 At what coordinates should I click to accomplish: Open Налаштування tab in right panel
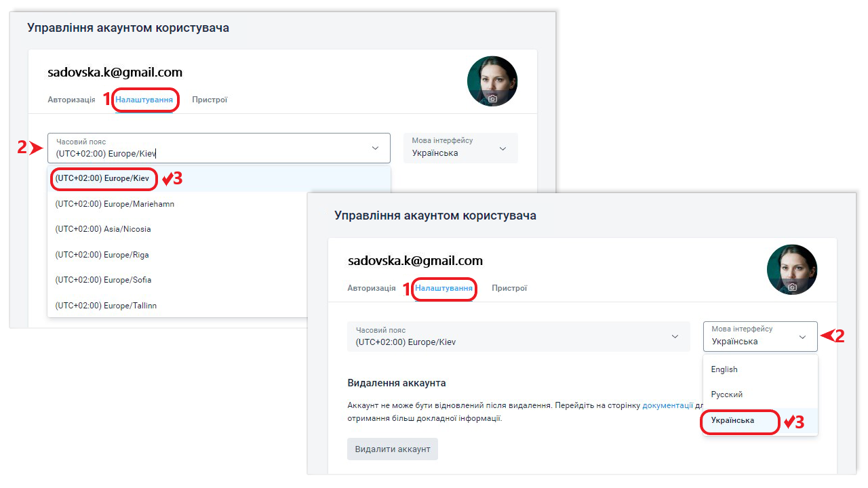[443, 288]
